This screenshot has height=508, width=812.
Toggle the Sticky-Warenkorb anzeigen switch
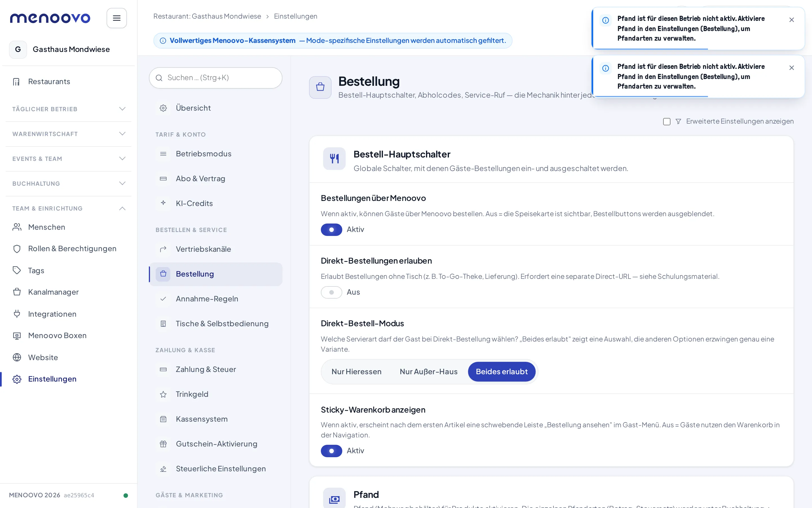[x=331, y=450]
